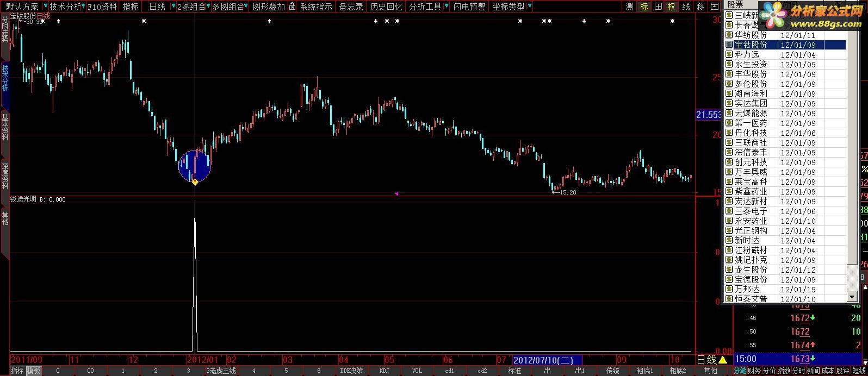Click the 宝钛股份 row icon
This screenshot has height=376, width=868.
point(729,45)
